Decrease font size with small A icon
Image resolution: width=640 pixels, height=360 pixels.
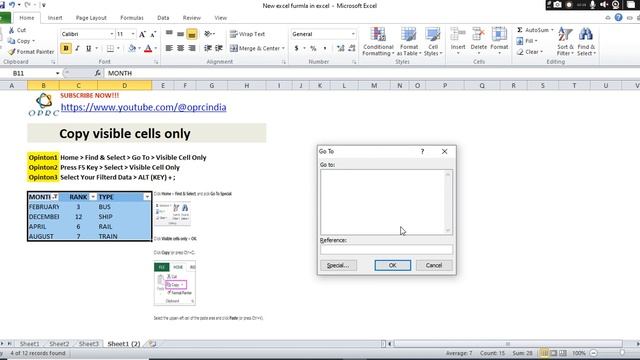153,34
